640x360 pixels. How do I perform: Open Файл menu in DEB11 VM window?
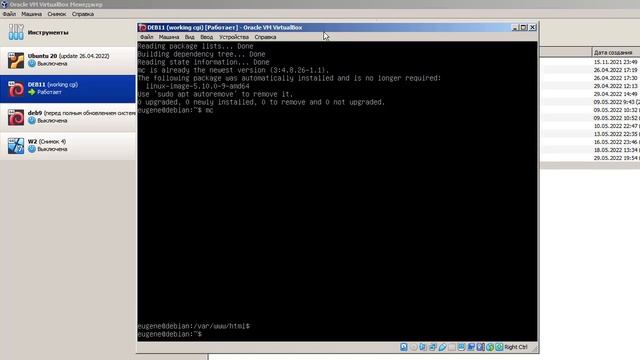tap(147, 37)
